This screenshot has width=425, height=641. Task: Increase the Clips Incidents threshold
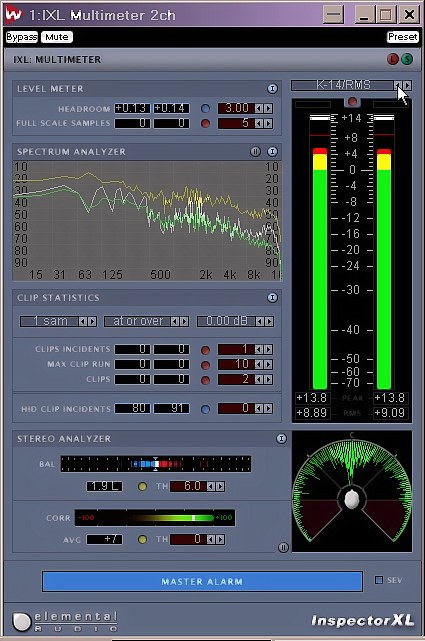268,350
